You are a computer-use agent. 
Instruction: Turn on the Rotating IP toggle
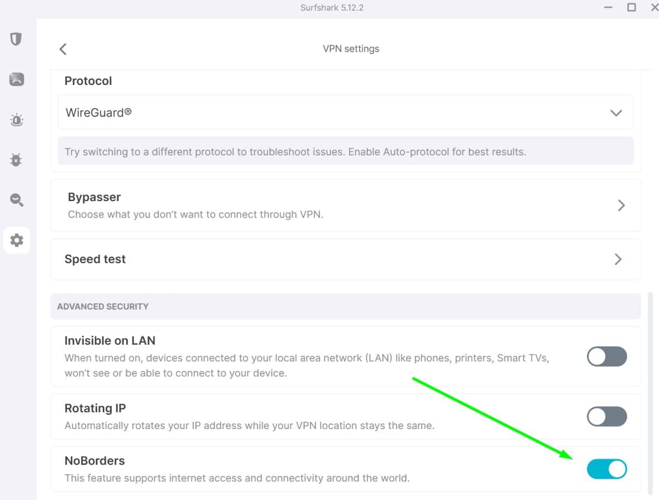[606, 416]
